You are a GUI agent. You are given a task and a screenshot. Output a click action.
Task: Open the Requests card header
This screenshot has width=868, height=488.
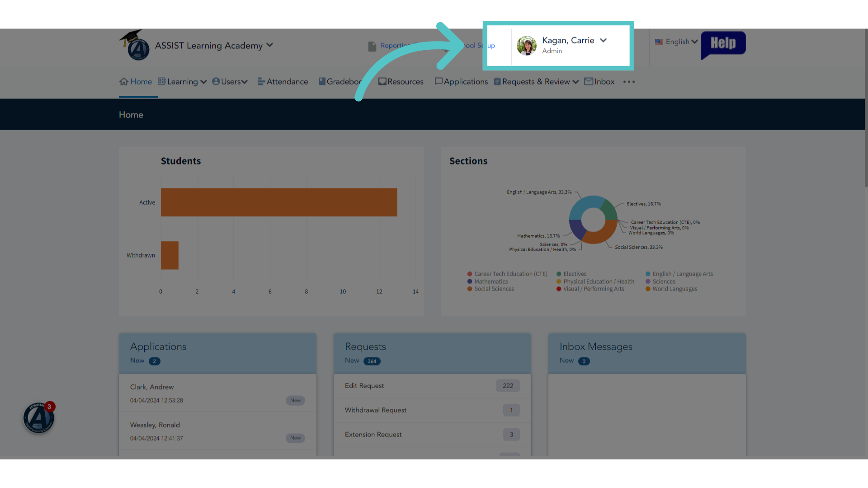(x=432, y=353)
